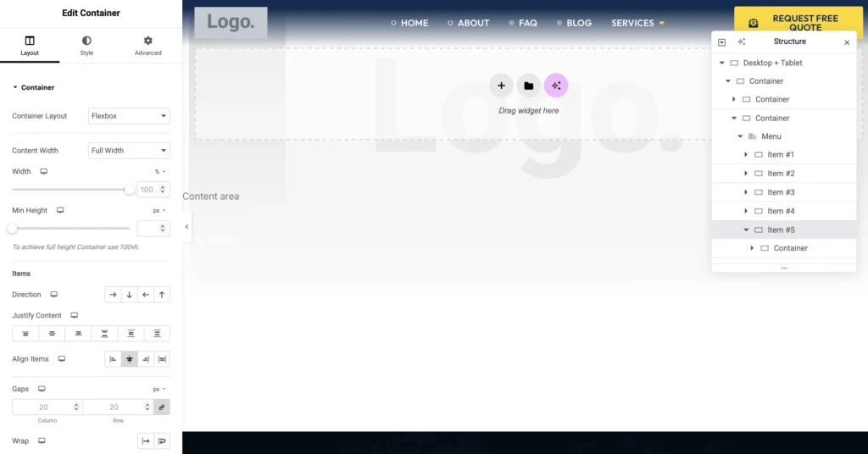Select center Align Items icon
The height and width of the screenshot is (454, 868).
click(x=129, y=359)
